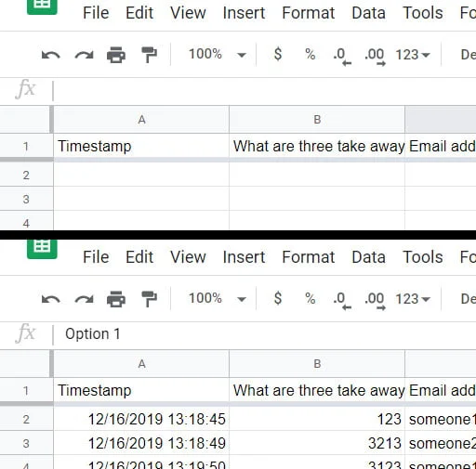This screenshot has width=476, height=469.
Task: Open Data menu in top spreadsheet
Action: (368, 13)
